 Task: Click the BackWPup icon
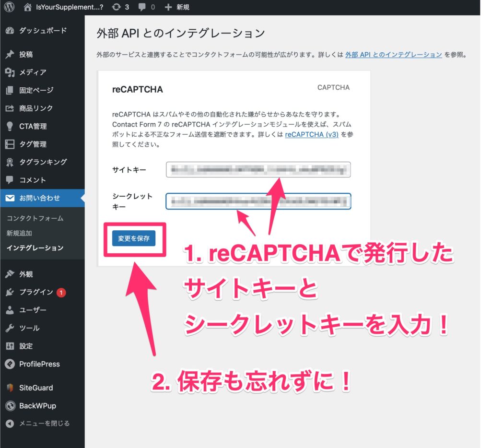11,406
